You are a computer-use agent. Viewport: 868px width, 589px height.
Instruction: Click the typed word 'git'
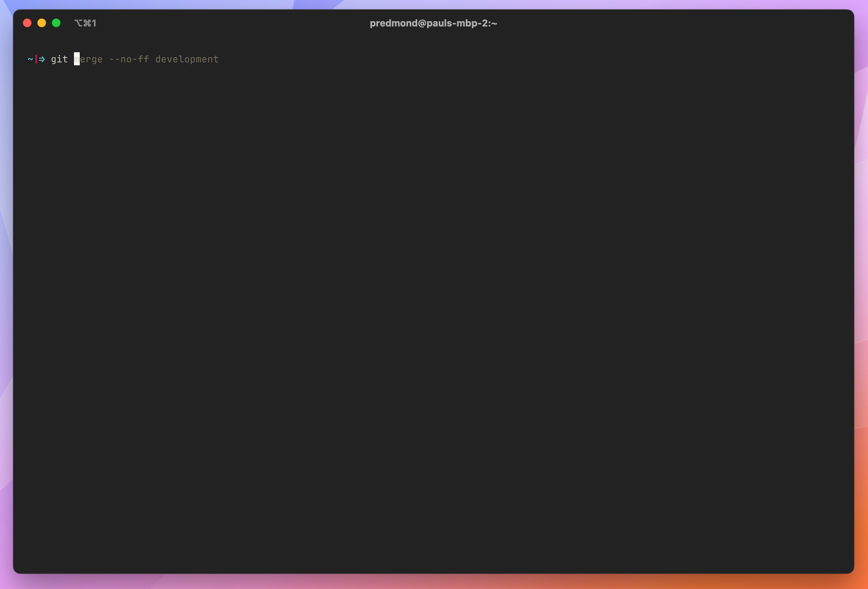[59, 59]
